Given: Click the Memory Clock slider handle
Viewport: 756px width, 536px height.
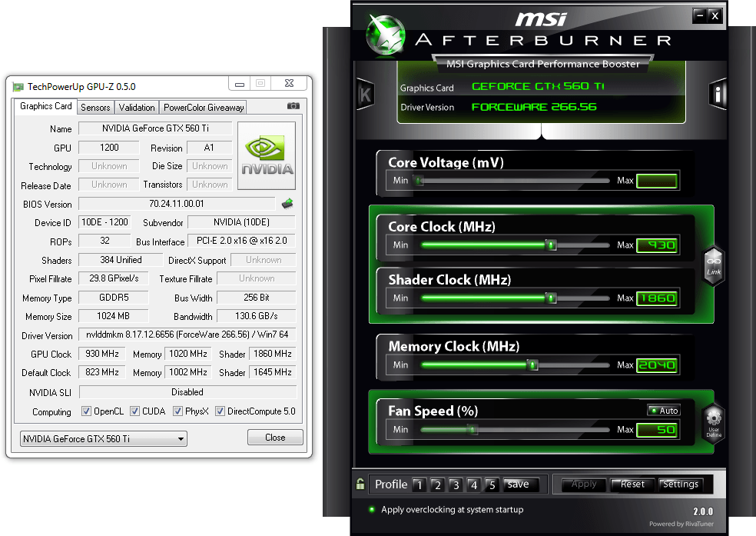Looking at the screenshot, I should coord(532,365).
